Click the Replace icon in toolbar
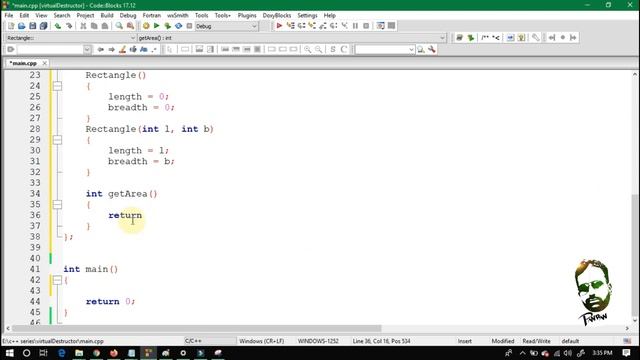640x360 pixels. pos(130,26)
